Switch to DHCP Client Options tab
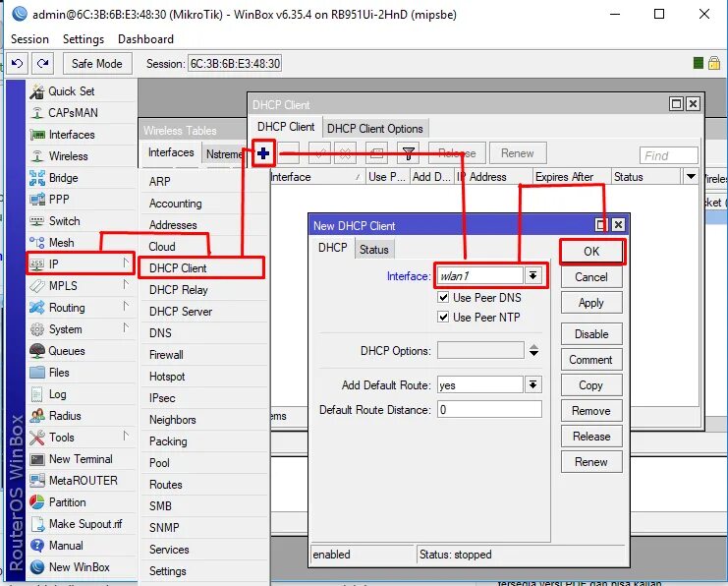Image resolution: width=728 pixels, height=586 pixels. pos(375,128)
